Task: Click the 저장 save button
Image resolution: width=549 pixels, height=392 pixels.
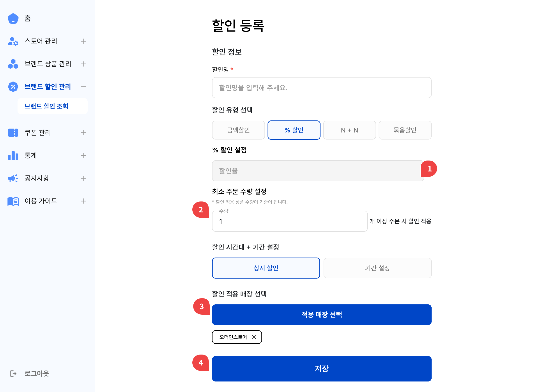Action: click(322, 369)
